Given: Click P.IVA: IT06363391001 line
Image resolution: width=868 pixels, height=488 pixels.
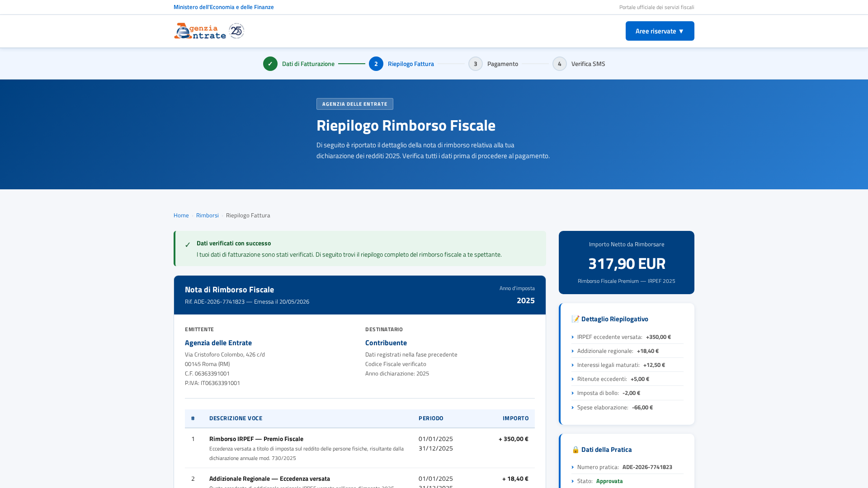Looking at the screenshot, I should click(x=212, y=383).
